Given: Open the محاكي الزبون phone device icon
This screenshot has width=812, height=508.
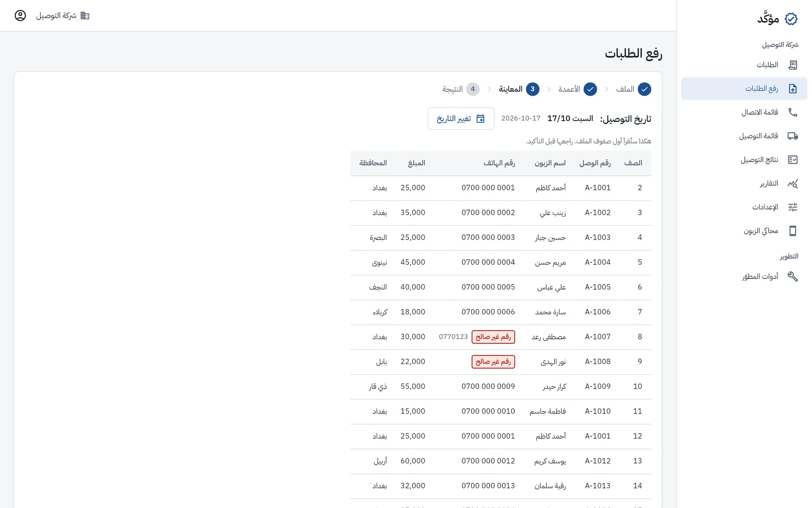Looking at the screenshot, I should tap(793, 231).
